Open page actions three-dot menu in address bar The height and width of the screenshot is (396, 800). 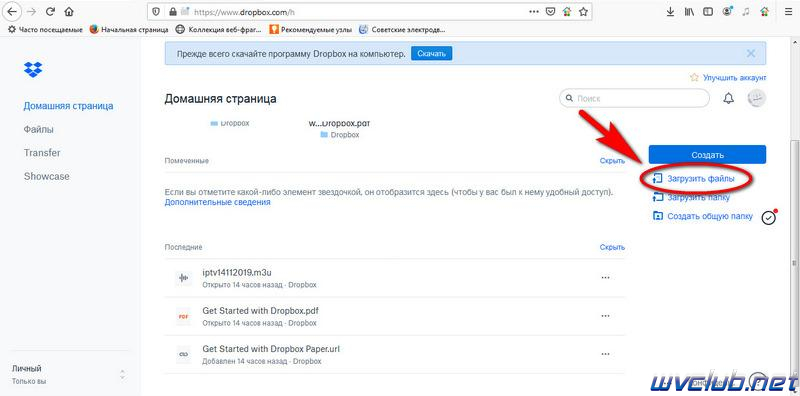[534, 11]
